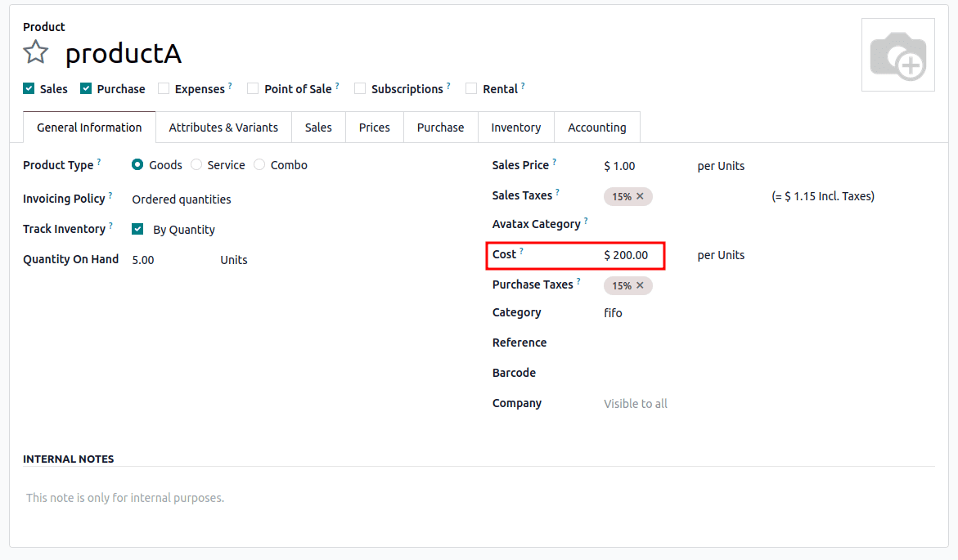Switch to the Attributes & Variants tab
This screenshot has height=560, width=958.
pos(223,128)
